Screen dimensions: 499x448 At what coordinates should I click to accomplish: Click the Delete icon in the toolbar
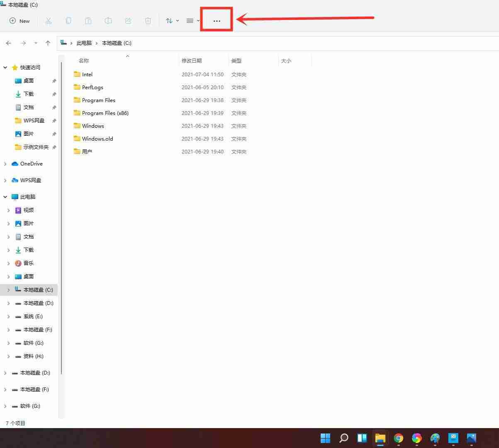coord(148,21)
